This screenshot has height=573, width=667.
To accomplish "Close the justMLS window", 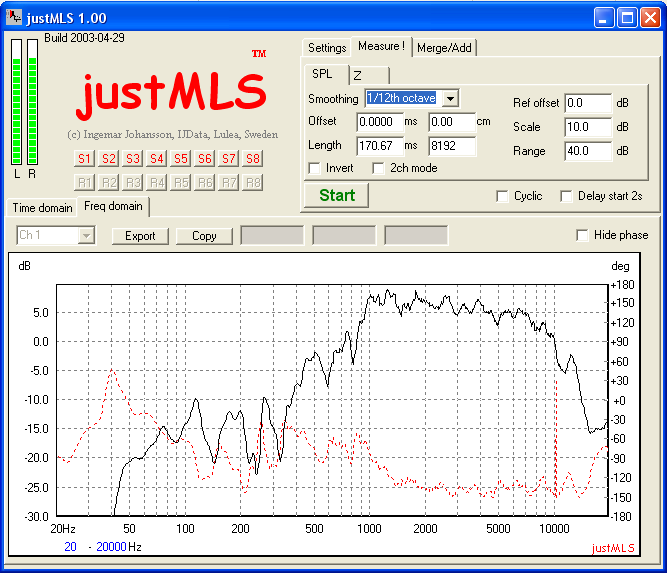I will [x=650, y=18].
